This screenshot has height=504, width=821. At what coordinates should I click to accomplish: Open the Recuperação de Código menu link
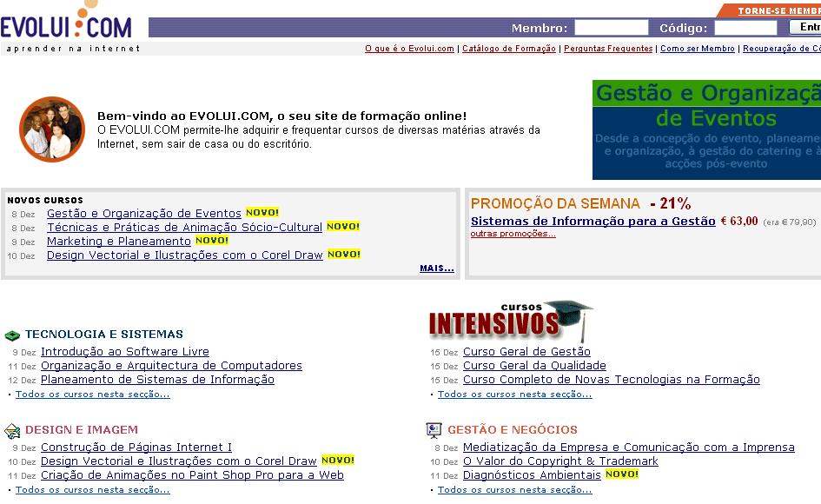tap(782, 49)
